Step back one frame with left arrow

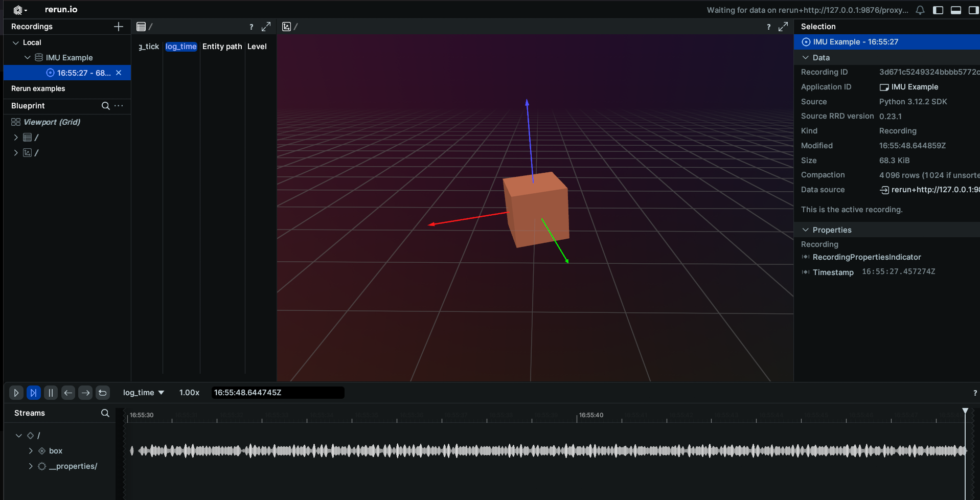tap(68, 393)
